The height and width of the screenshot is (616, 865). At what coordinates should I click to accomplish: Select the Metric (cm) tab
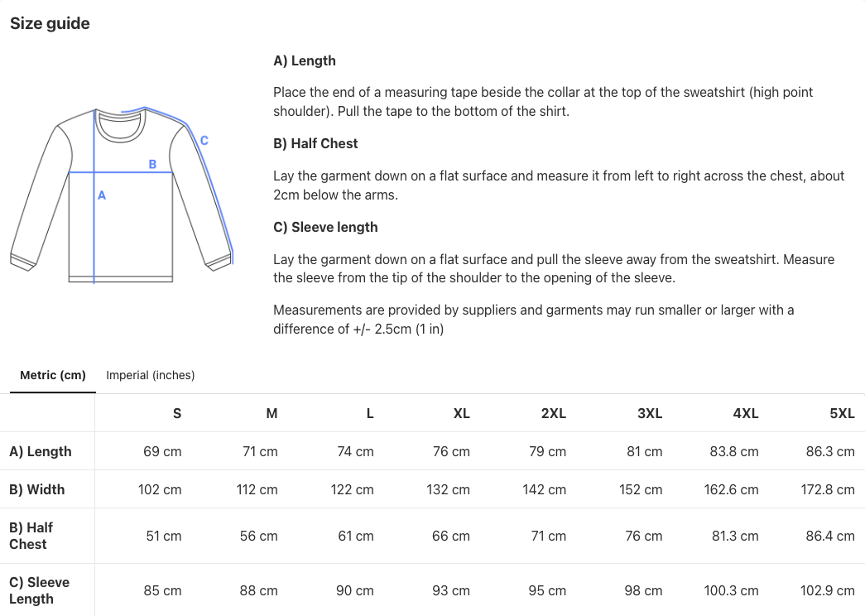click(53, 375)
